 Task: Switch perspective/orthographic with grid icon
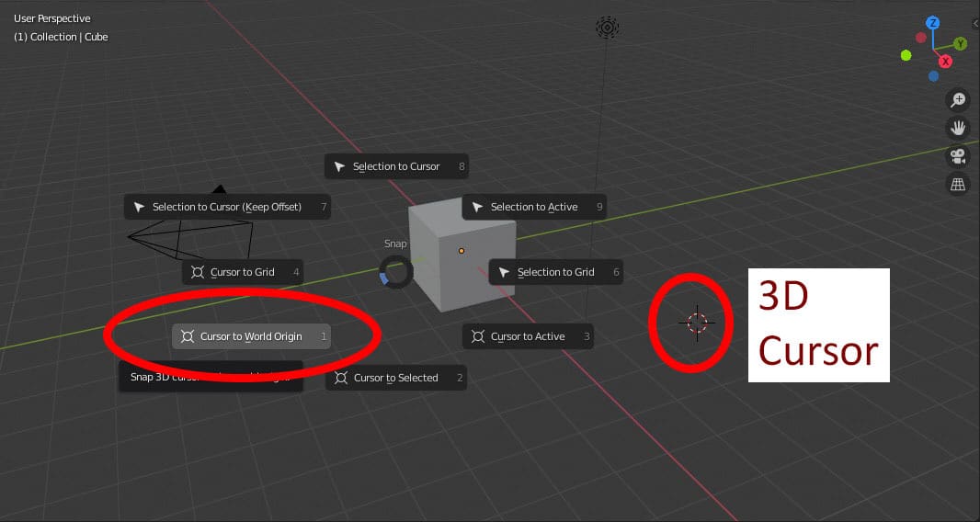[958, 185]
